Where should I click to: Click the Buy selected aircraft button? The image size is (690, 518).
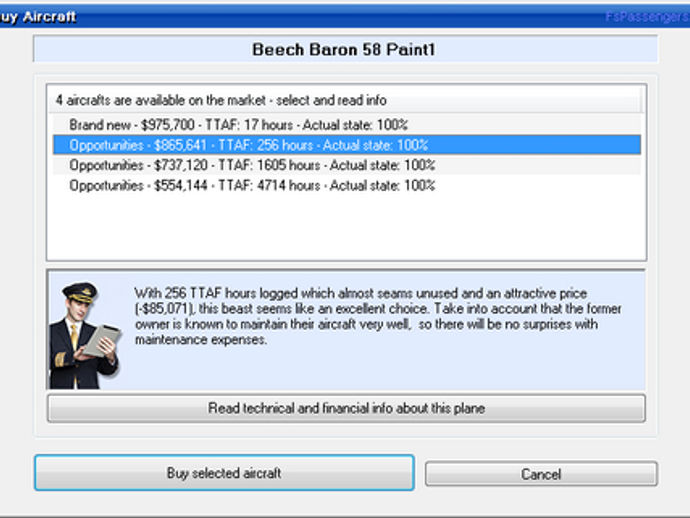click(x=224, y=473)
